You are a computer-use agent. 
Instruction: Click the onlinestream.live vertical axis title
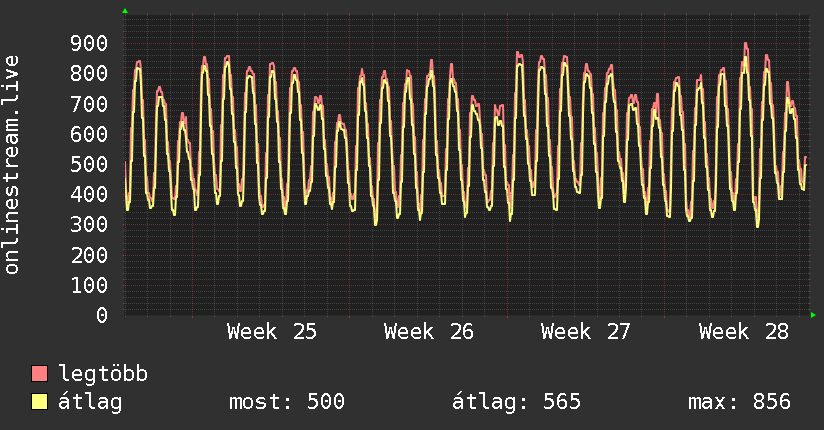click(x=11, y=165)
